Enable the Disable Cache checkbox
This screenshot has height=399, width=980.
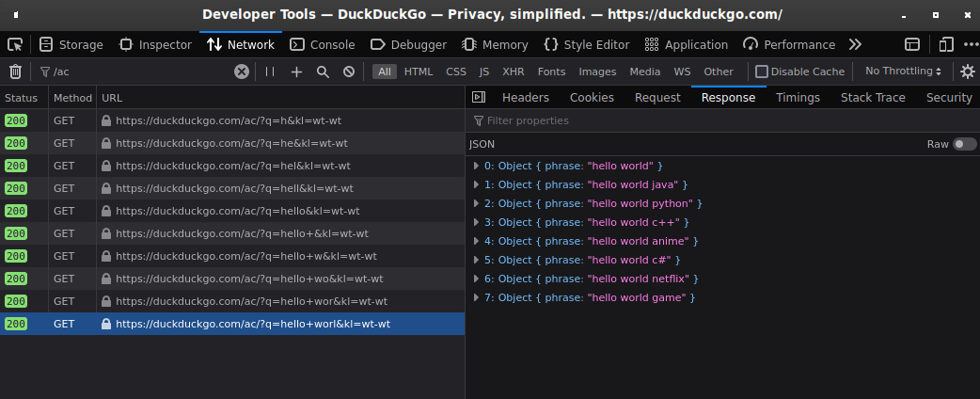point(762,72)
